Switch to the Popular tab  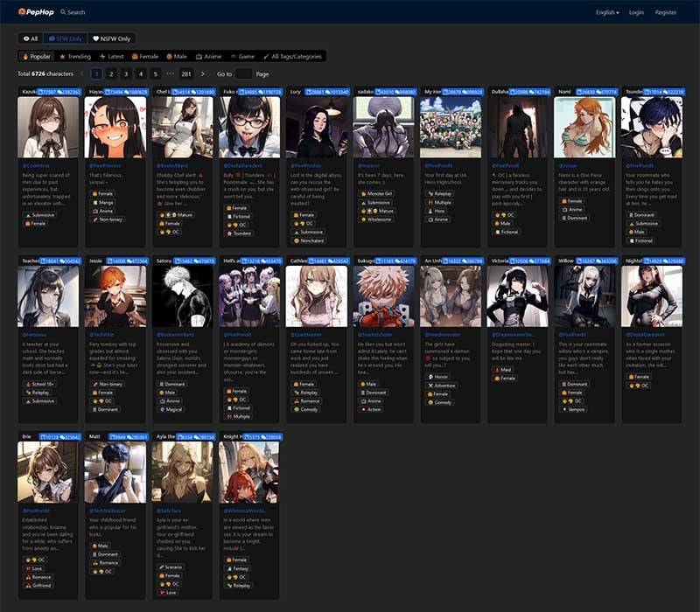point(37,56)
